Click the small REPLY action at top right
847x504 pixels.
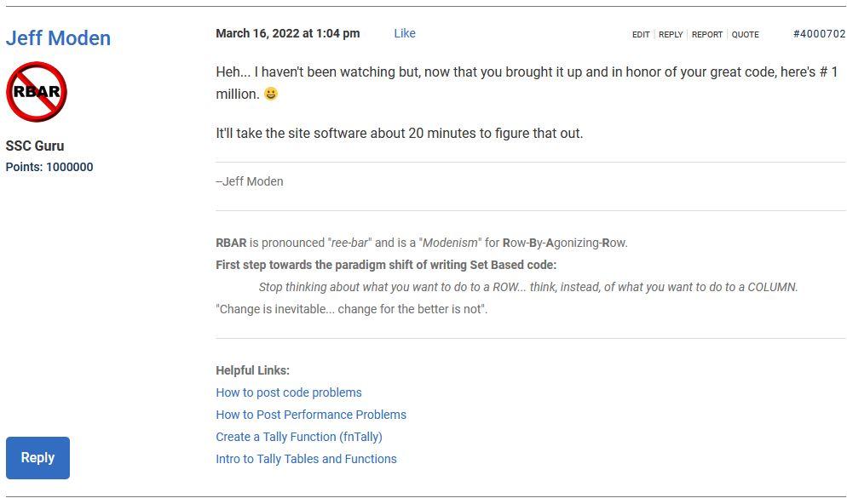coord(671,35)
